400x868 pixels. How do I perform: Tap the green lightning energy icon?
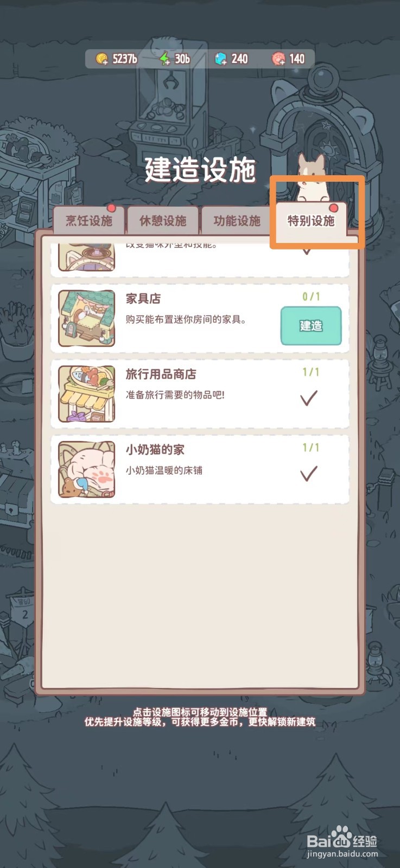point(164,59)
